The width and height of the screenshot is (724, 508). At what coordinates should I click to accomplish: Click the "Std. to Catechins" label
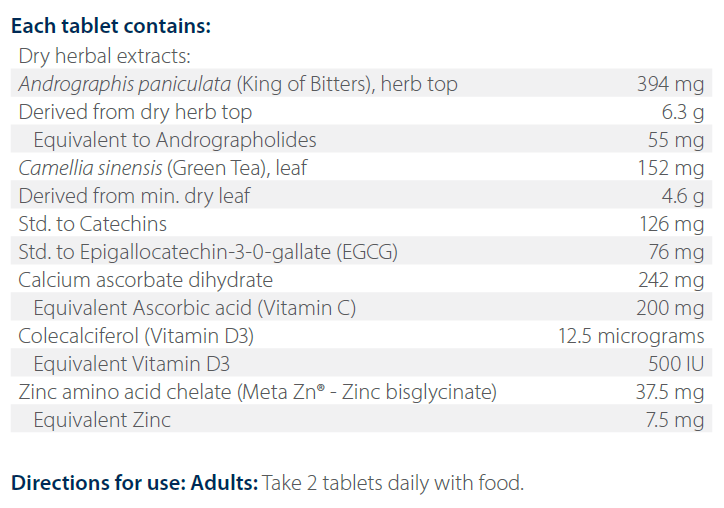93,224
